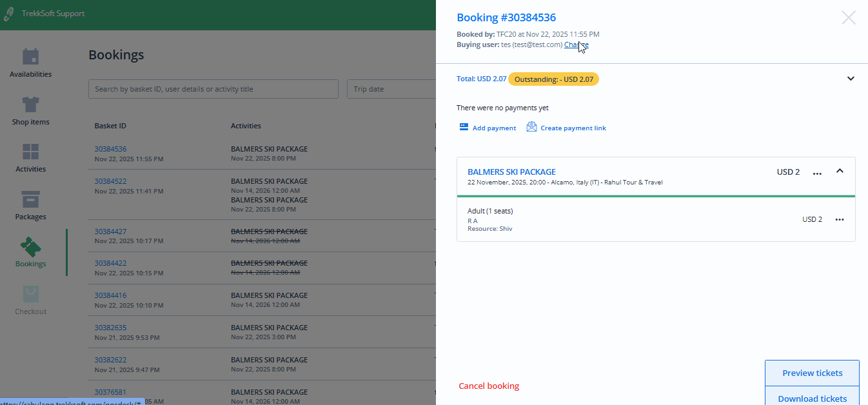Select the Shop items sidebar icon

30,110
